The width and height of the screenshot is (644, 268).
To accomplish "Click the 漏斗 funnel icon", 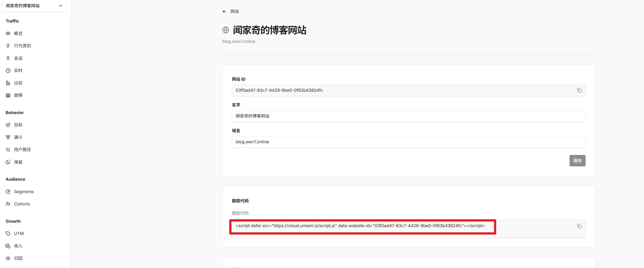I will pos(8,137).
